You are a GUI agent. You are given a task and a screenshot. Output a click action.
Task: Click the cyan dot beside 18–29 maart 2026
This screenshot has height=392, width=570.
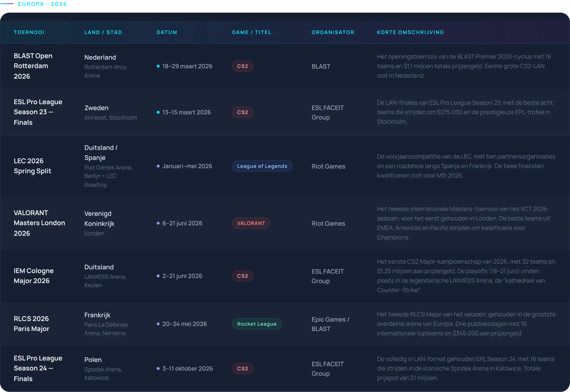tap(158, 66)
